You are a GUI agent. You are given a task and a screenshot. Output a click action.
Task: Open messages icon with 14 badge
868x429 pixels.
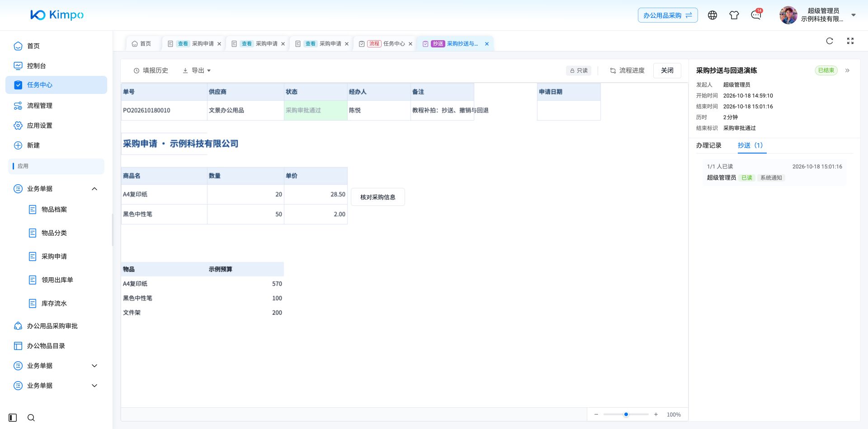click(756, 15)
